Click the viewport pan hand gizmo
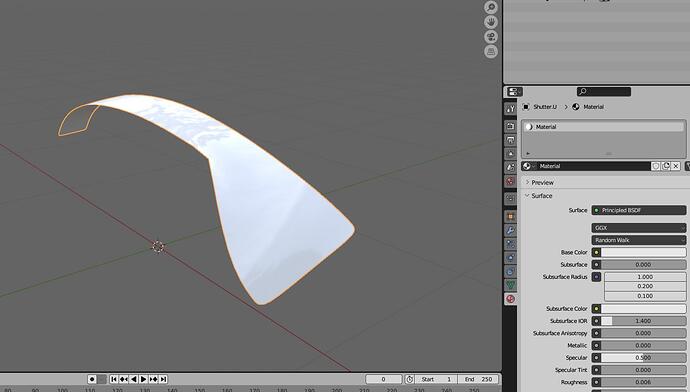The height and width of the screenshot is (392, 690). pos(491,22)
